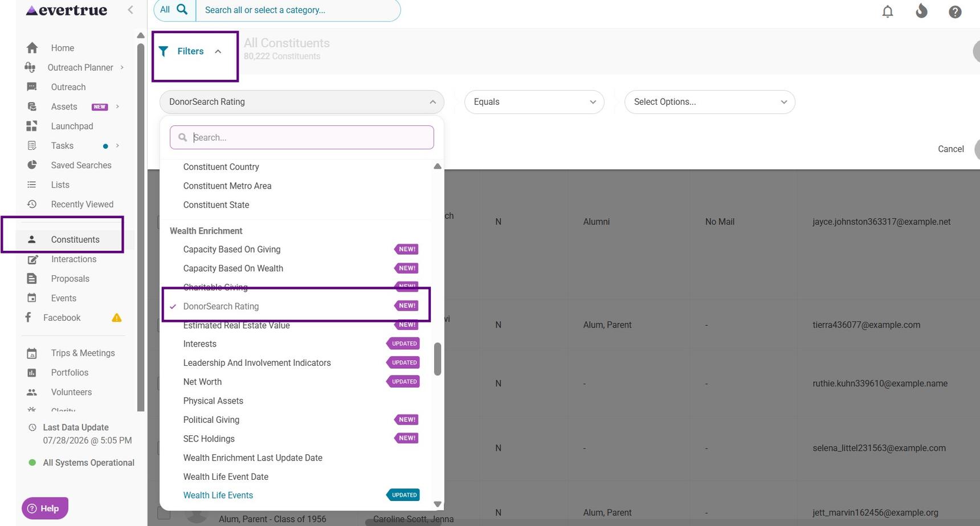
Task: Click the Saved Searches pie icon
Action: (x=32, y=165)
